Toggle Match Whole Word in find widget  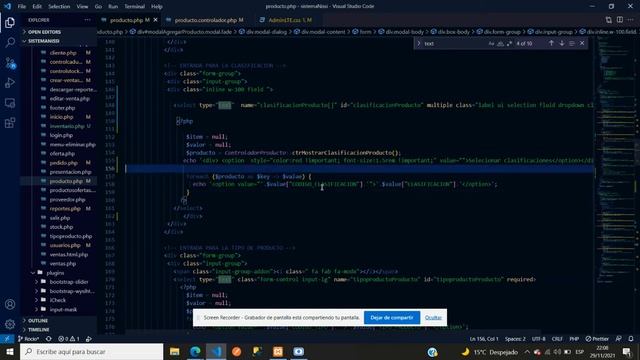(500, 43)
